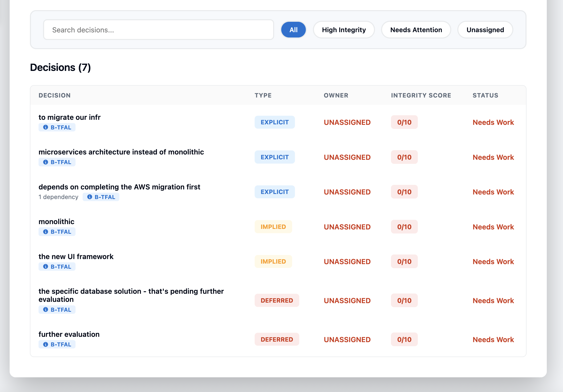Click info icon beside '1 dependency' text

(x=89, y=197)
